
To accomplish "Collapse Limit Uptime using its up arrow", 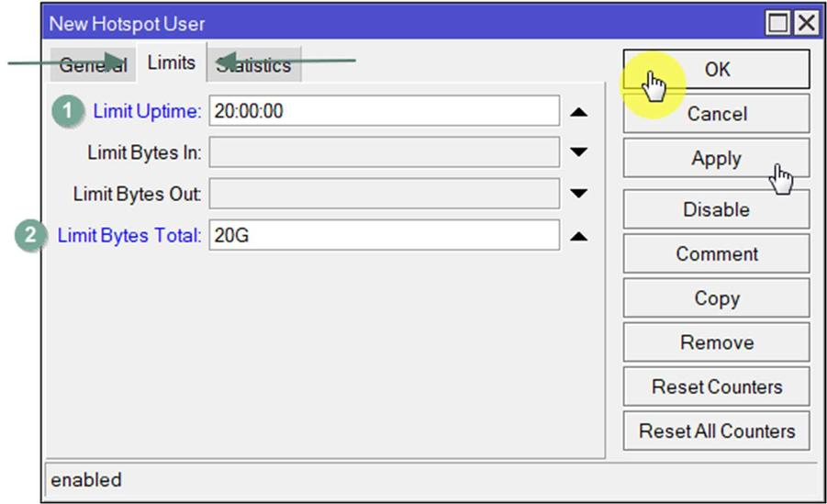I will click(x=578, y=112).
